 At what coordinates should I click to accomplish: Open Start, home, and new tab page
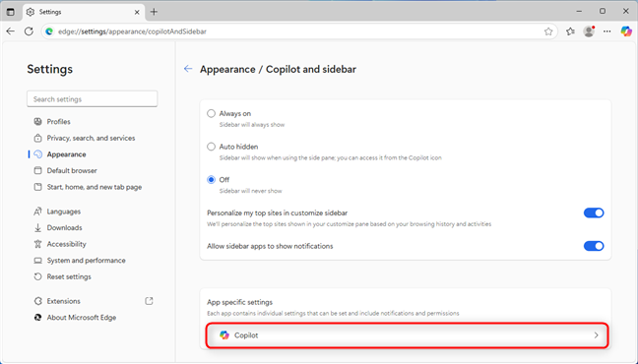coord(94,187)
